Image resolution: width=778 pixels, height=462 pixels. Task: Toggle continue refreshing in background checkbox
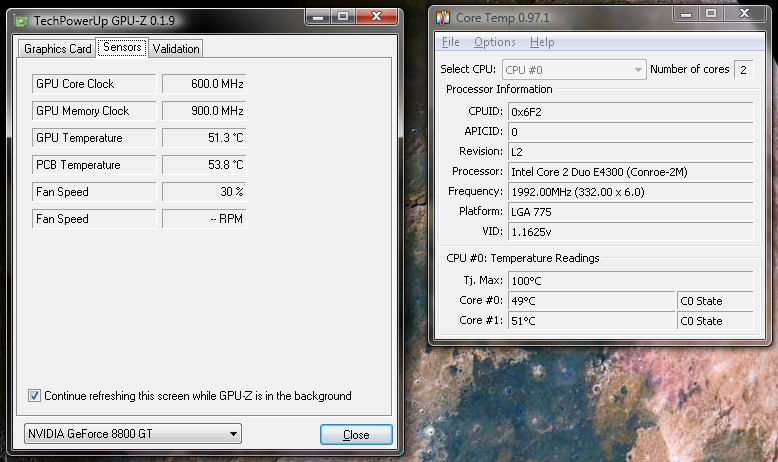pyautogui.click(x=34, y=396)
